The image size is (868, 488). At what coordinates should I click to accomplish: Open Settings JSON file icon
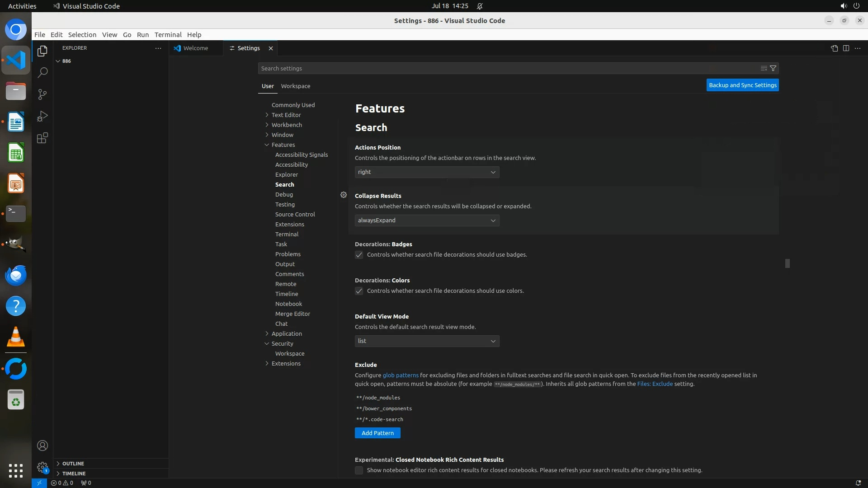tap(834, 48)
